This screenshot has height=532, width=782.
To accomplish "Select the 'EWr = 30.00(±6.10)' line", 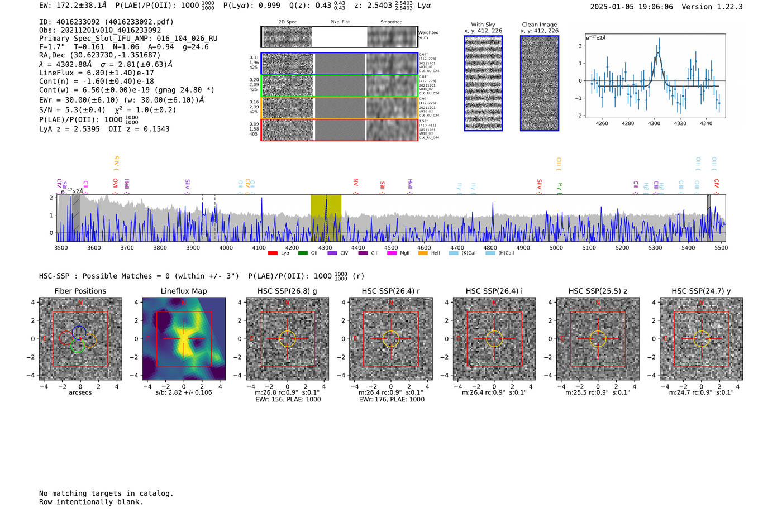I will coord(122,100).
